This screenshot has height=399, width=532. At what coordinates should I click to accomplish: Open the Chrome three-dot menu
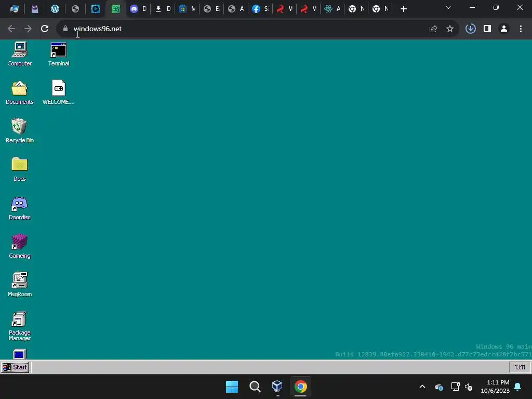[x=521, y=29]
